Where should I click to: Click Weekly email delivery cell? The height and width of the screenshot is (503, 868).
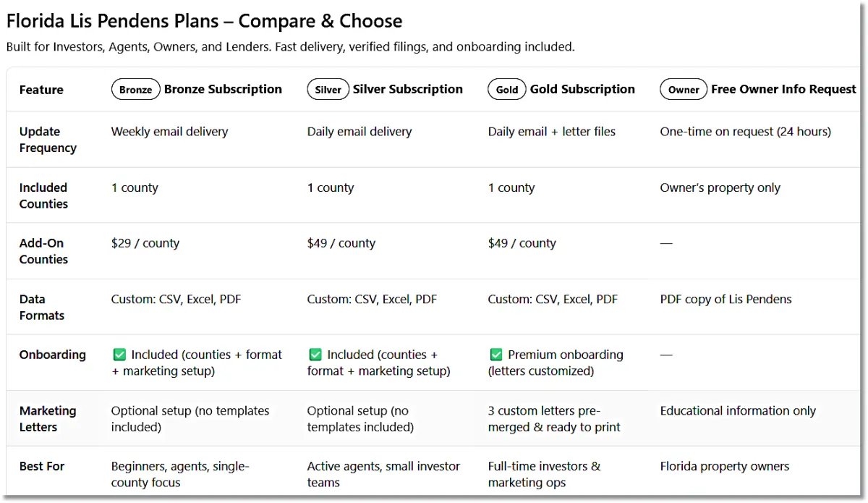pos(169,132)
